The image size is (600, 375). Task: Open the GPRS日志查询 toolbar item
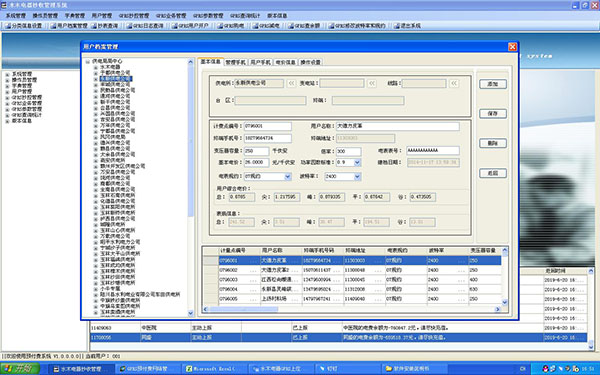(145, 26)
